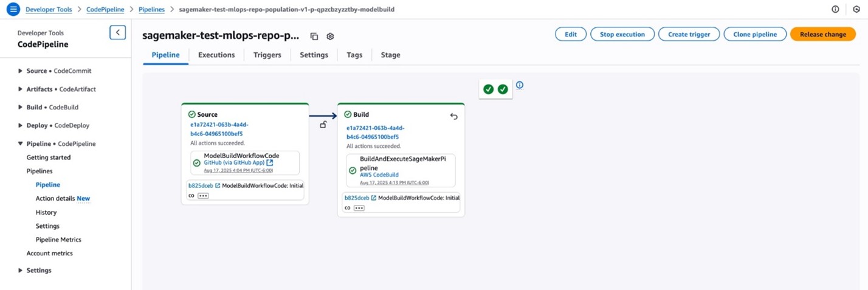
Task: Click the Build stage success status icon
Action: (348, 114)
